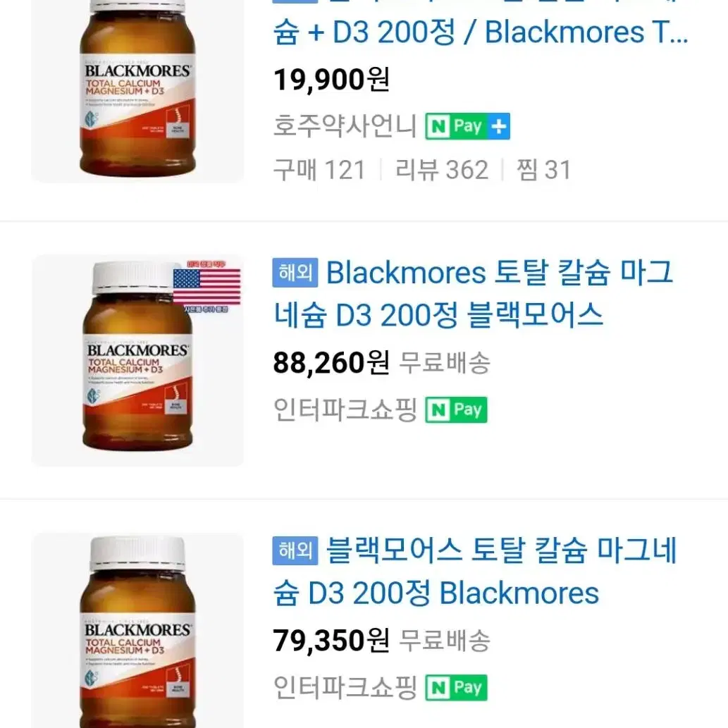Screen dimensions: 728x728
Task: Open title link ending 'Blackmores T...'
Action: click(481, 23)
